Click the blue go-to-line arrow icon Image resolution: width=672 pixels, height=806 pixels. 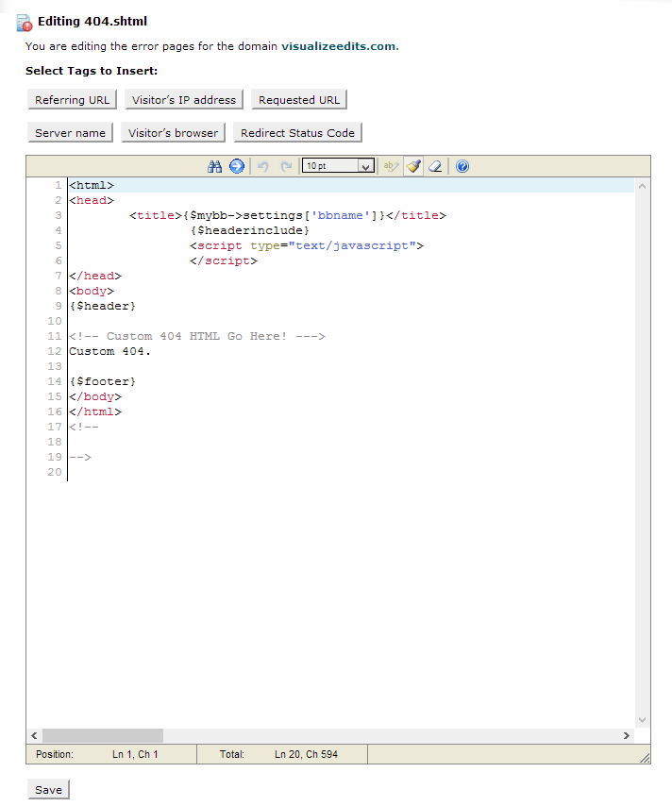(x=237, y=166)
